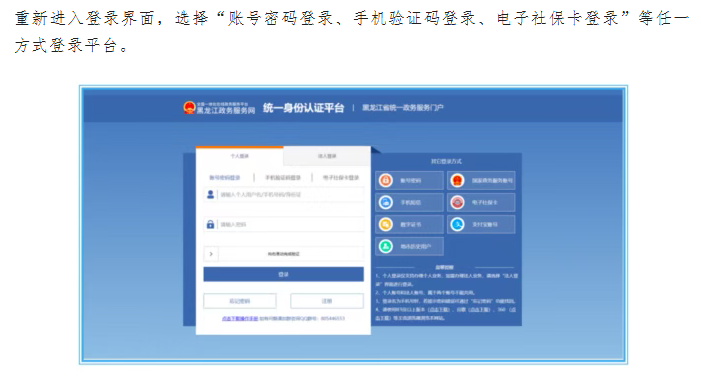Click the yellow digital certificate icon

pos(386,224)
